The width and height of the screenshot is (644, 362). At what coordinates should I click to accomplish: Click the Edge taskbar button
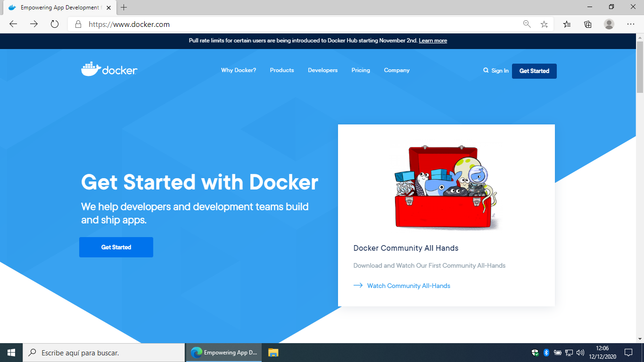point(224,353)
